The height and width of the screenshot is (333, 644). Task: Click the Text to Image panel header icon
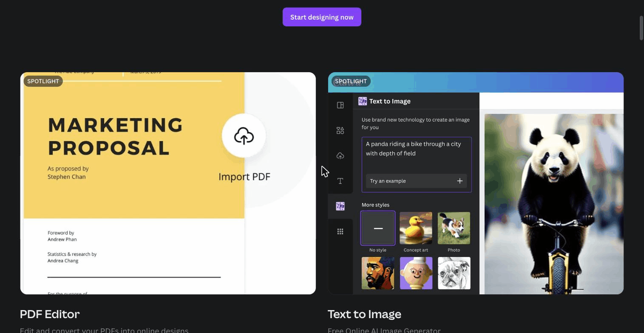[x=363, y=101]
